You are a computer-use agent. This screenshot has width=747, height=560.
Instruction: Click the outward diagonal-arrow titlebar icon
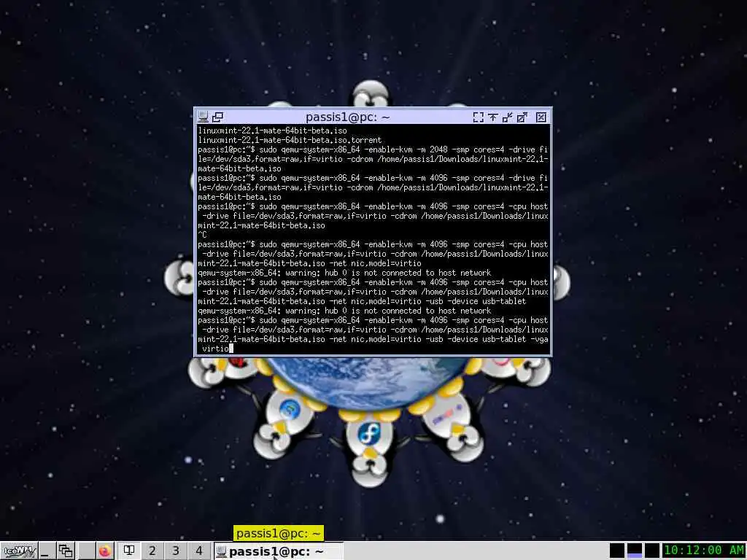click(522, 117)
